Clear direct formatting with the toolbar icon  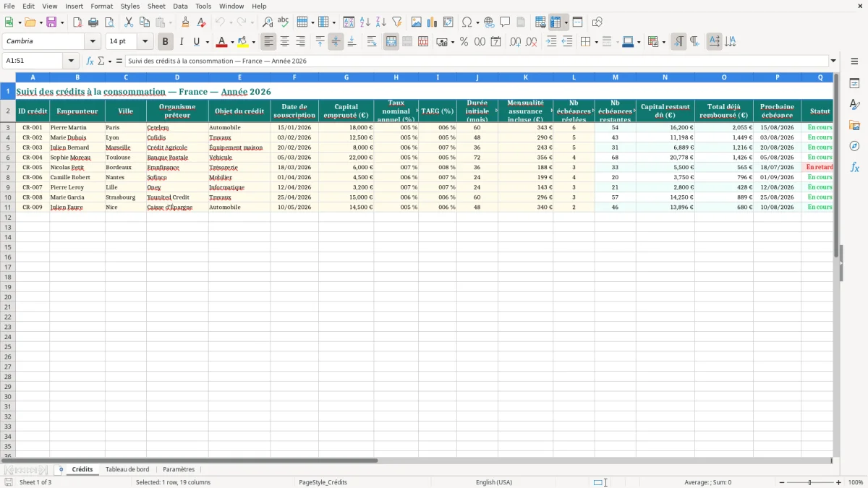point(201,22)
